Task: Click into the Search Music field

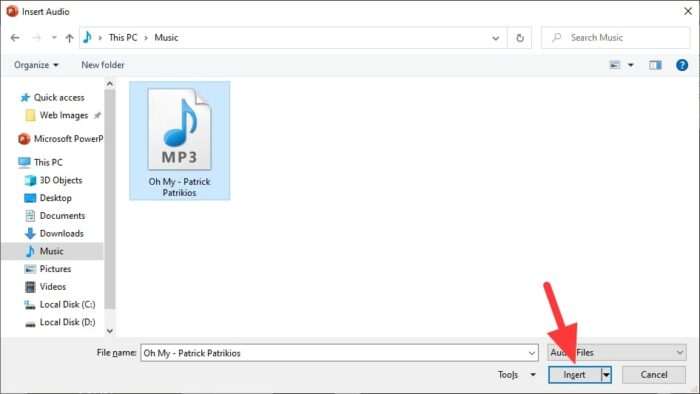Action: point(616,38)
